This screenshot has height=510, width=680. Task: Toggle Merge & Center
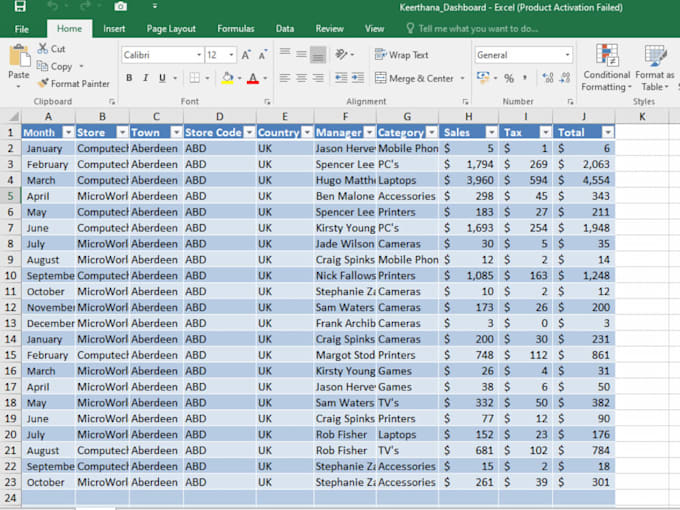point(414,78)
